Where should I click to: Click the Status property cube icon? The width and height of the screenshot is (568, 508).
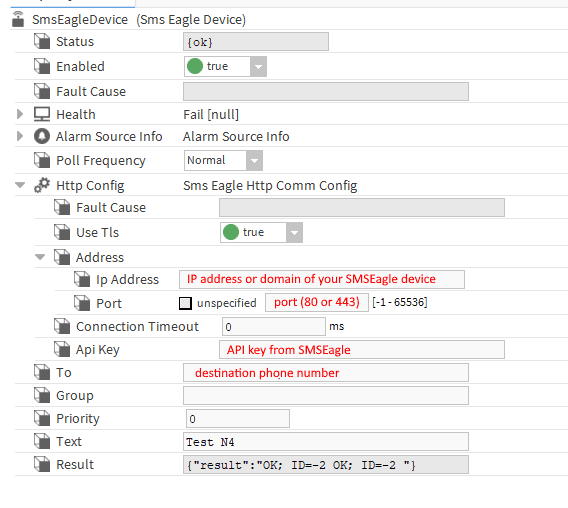[x=42, y=41]
